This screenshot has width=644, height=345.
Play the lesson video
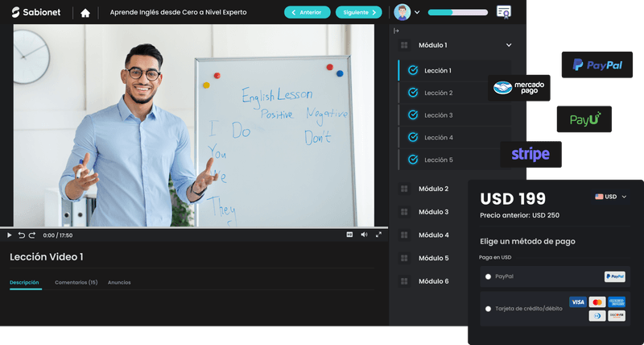pos(10,235)
